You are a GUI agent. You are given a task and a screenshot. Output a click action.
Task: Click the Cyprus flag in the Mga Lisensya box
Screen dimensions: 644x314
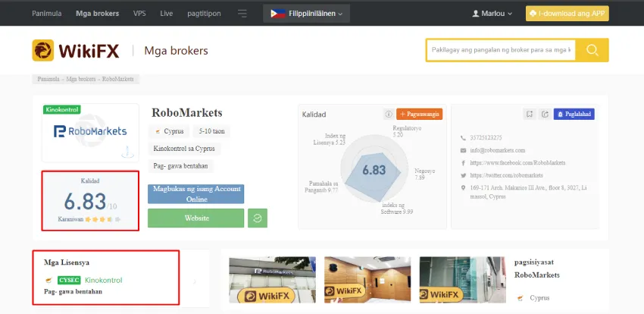pyautogui.click(x=49, y=281)
